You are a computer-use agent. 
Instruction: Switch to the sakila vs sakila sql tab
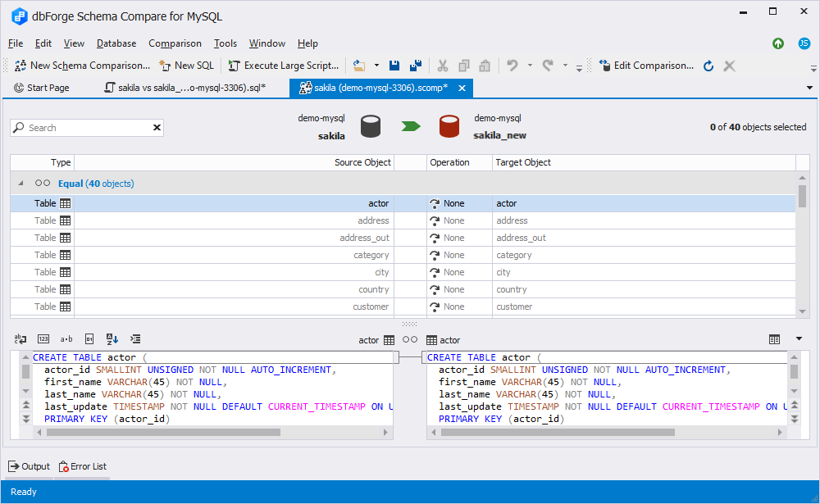[185, 88]
